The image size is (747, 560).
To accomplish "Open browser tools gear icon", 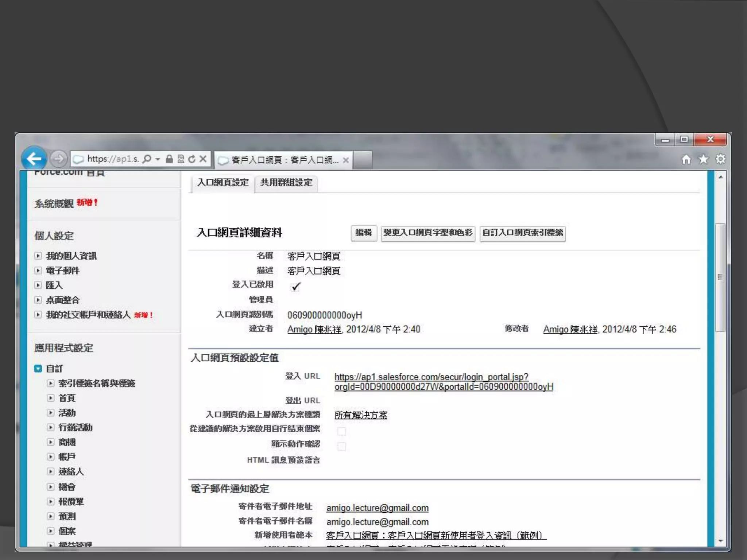I will (720, 159).
